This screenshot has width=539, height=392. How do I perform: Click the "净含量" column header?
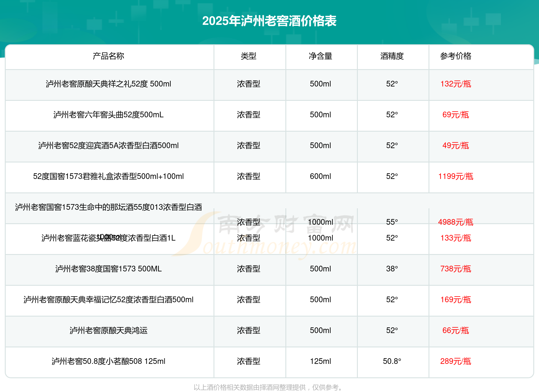(x=320, y=56)
